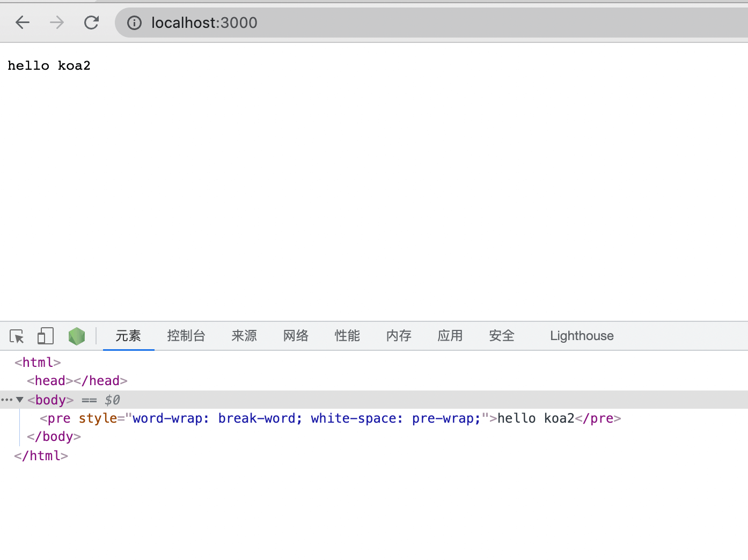Open dedicated Node.js DevTools green icon
The image size is (748, 560).
tap(77, 336)
